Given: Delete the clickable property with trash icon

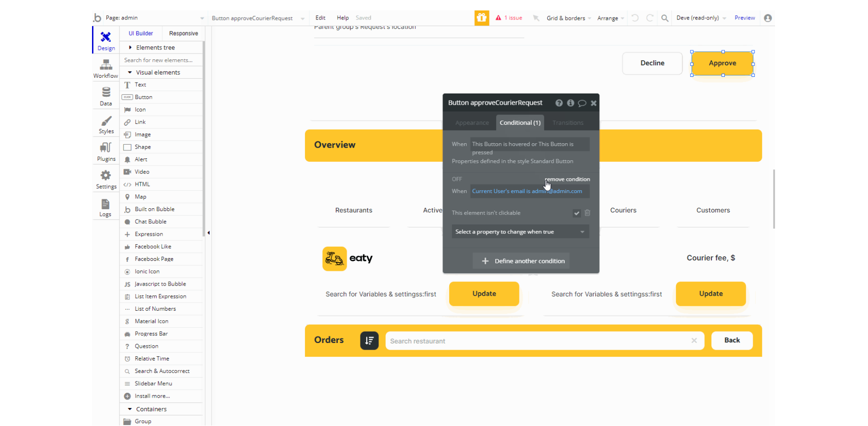Looking at the screenshot, I should 587,213.
